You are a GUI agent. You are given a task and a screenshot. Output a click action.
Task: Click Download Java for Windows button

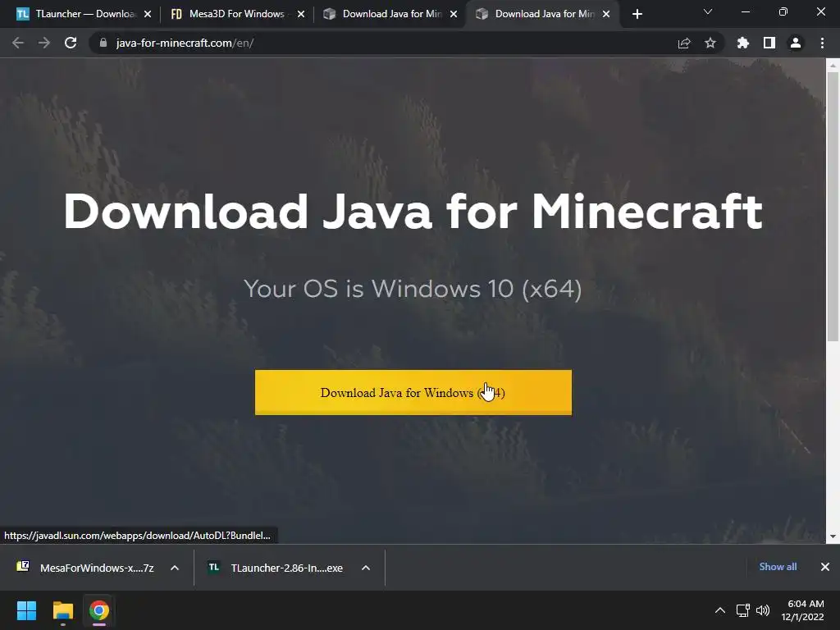413,392
